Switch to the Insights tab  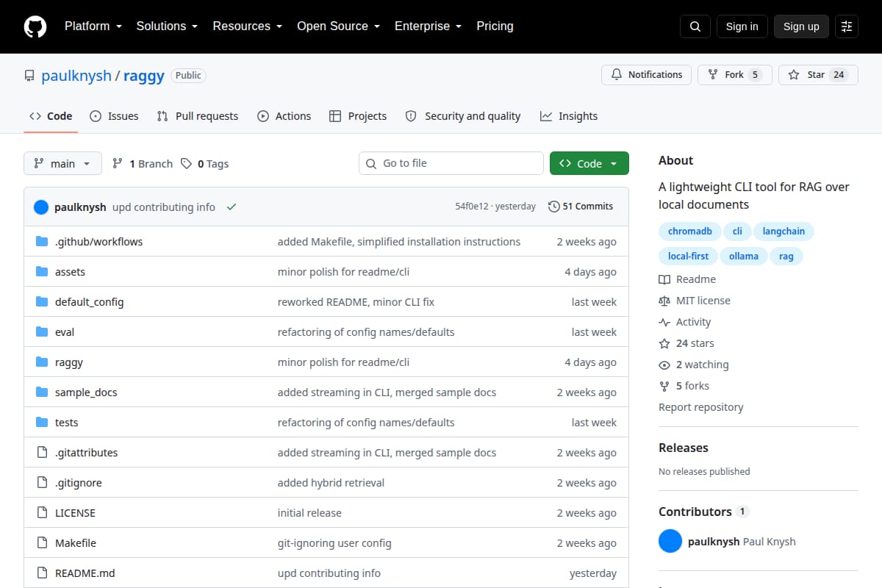569,116
